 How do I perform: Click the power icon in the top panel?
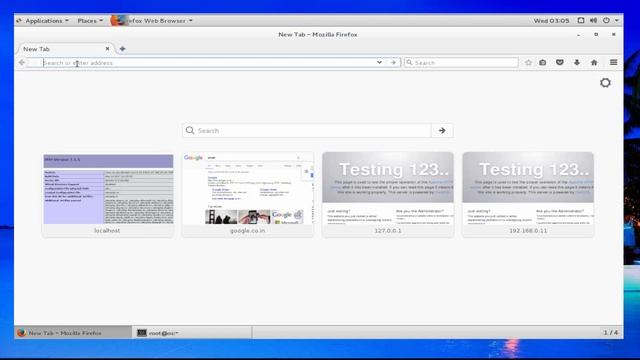point(607,20)
